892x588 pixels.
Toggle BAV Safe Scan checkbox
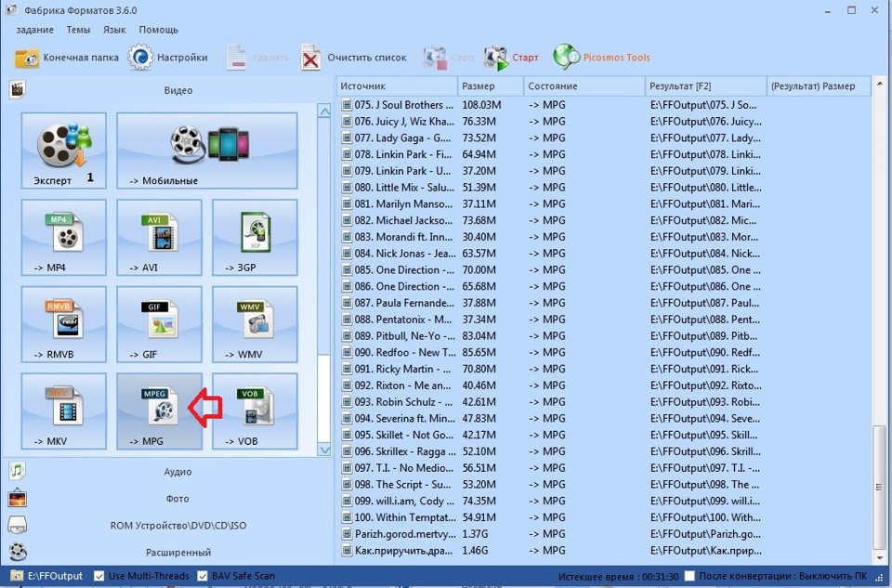tap(202, 576)
